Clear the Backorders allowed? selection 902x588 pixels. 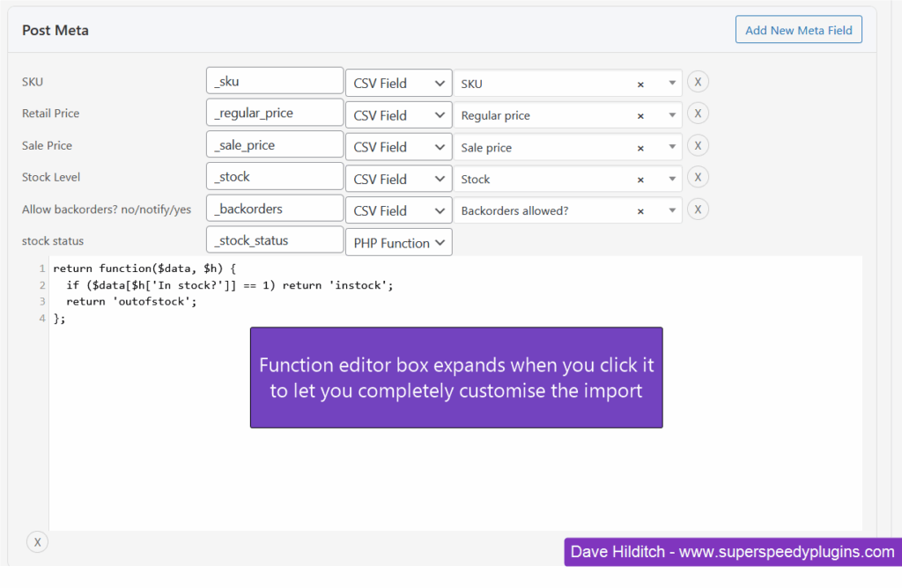click(x=640, y=211)
